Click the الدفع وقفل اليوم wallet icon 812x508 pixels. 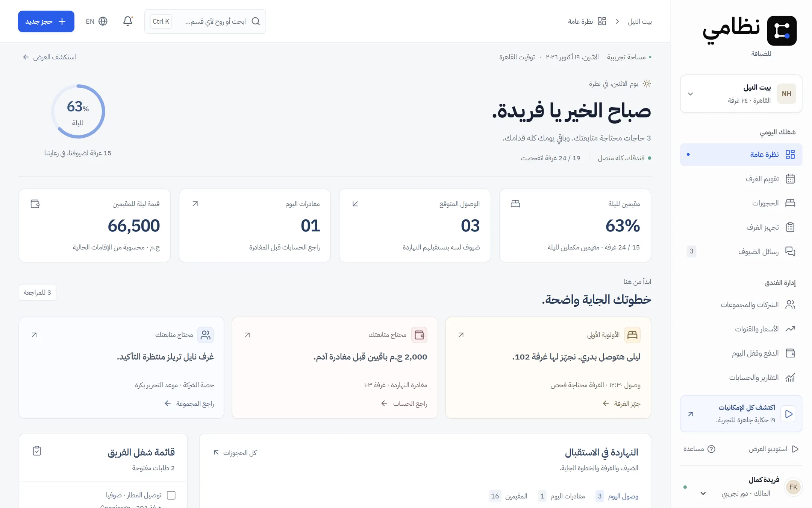790,353
